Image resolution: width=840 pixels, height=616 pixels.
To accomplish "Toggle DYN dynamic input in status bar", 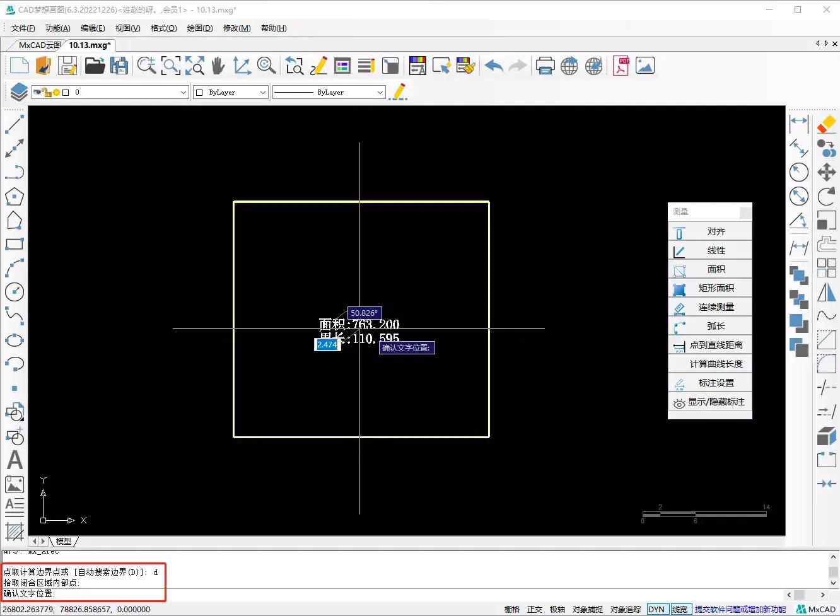I will pyautogui.click(x=656, y=609).
